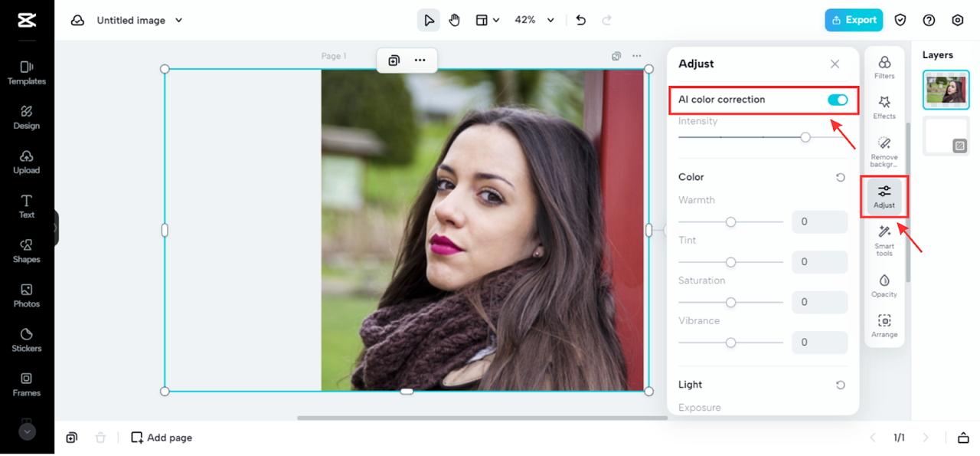Click the CapCut logo icon
The width and height of the screenshot is (980, 456).
coord(27,21)
